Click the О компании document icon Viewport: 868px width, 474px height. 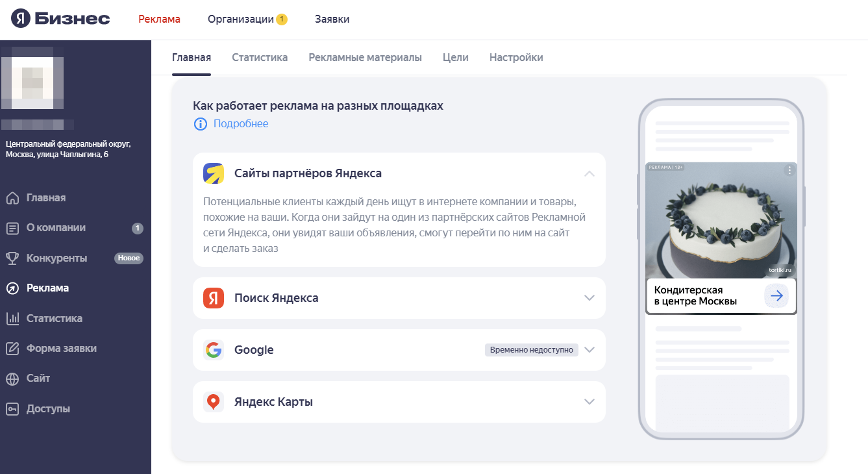(x=12, y=228)
